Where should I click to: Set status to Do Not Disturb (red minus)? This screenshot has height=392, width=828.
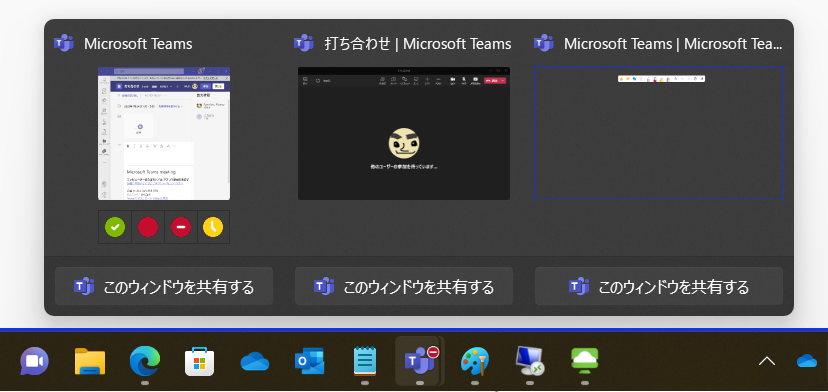point(181,227)
